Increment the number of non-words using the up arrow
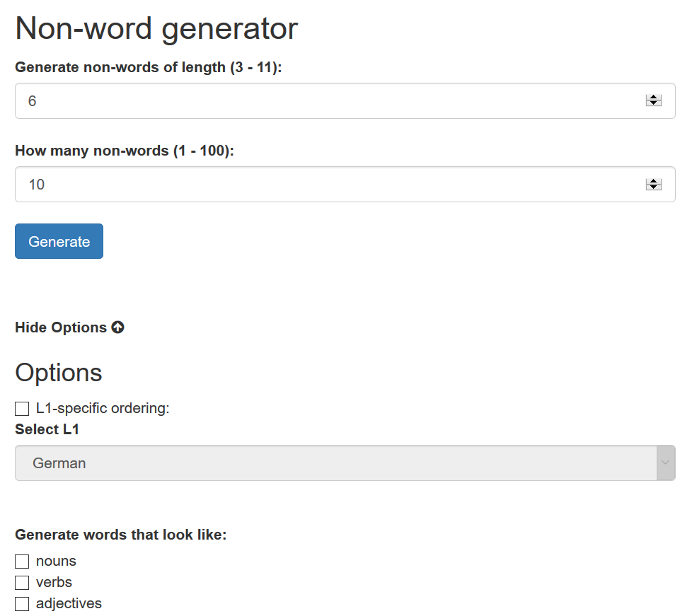The height and width of the screenshot is (616, 697). pos(653,181)
